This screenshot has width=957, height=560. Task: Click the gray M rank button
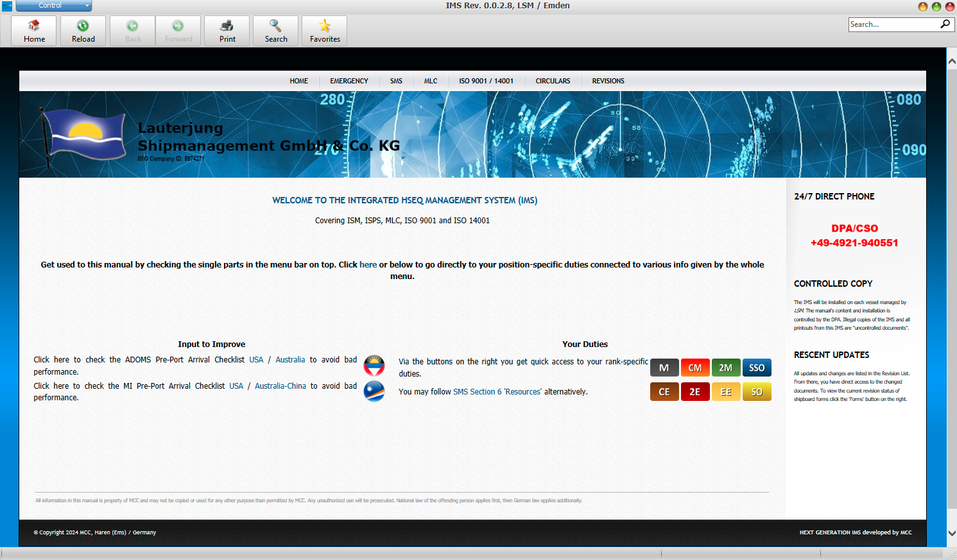point(664,368)
